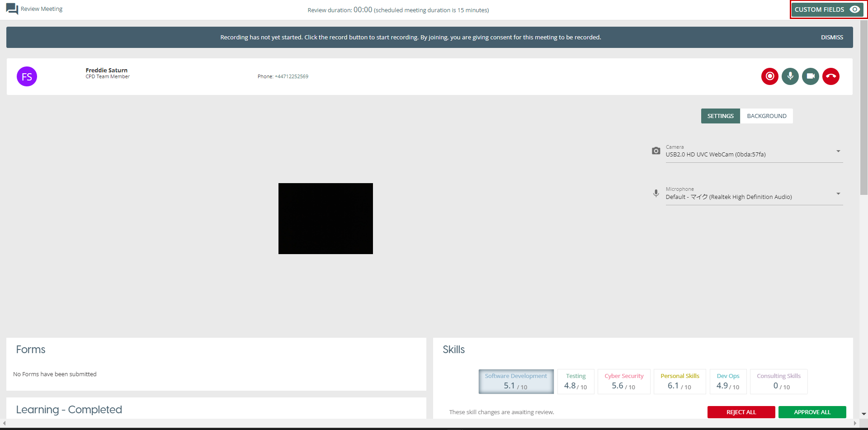Call the phone number +44712252569 link
Viewport: 868px width, 430px height.
(x=291, y=76)
